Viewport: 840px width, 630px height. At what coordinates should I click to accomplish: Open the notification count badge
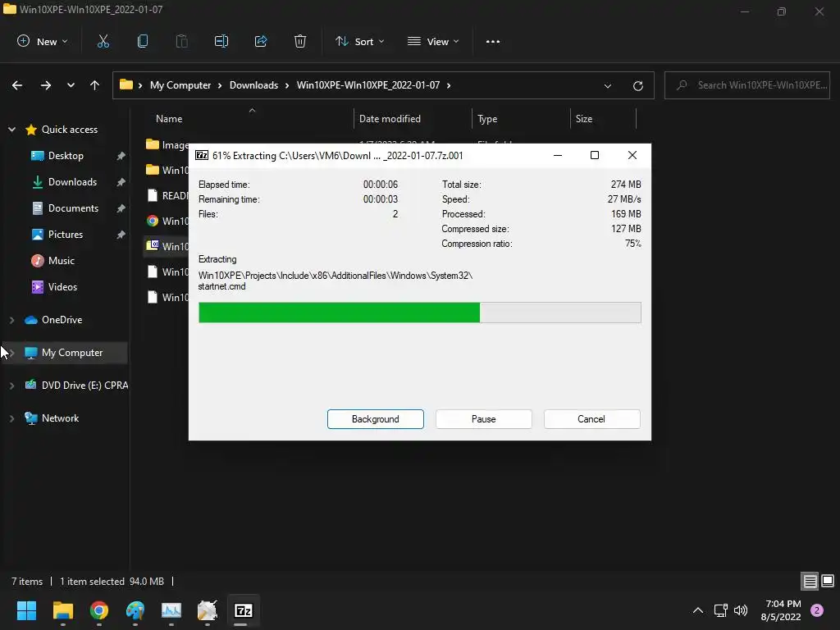pos(817,610)
